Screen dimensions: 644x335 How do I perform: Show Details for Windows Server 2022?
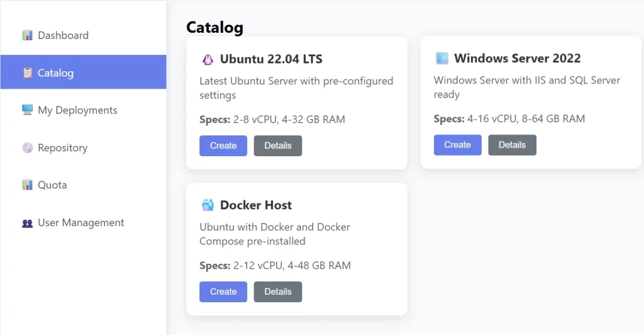512,145
